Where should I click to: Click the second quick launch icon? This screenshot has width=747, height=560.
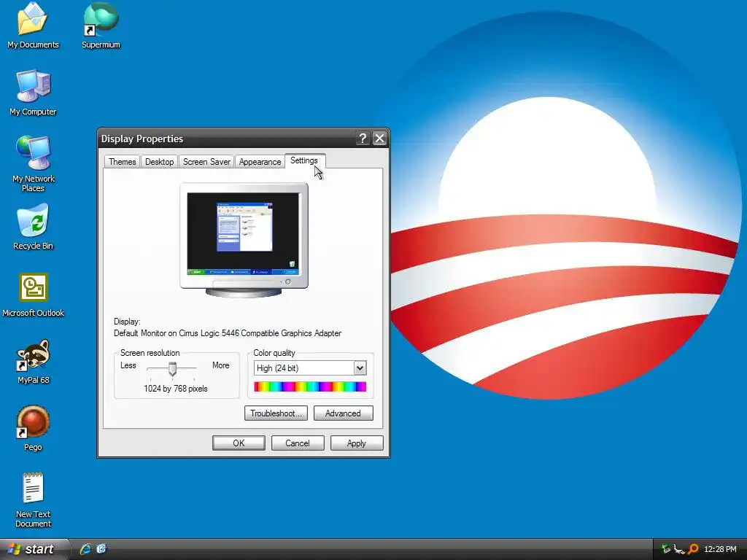101,549
